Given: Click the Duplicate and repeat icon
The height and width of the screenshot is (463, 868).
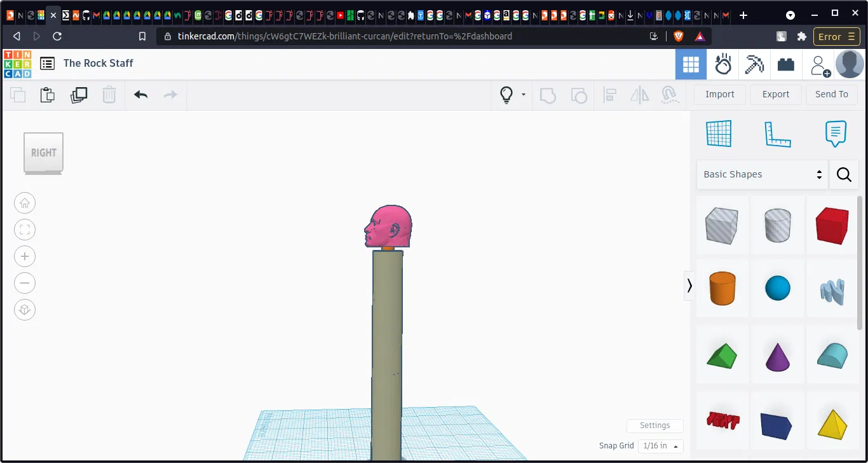Looking at the screenshot, I should (x=79, y=95).
